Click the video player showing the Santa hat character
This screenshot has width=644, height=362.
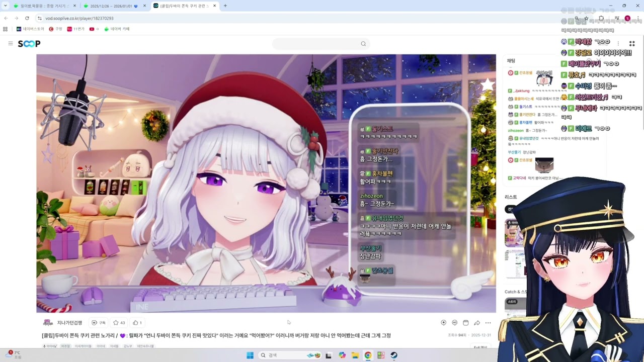tap(266, 184)
